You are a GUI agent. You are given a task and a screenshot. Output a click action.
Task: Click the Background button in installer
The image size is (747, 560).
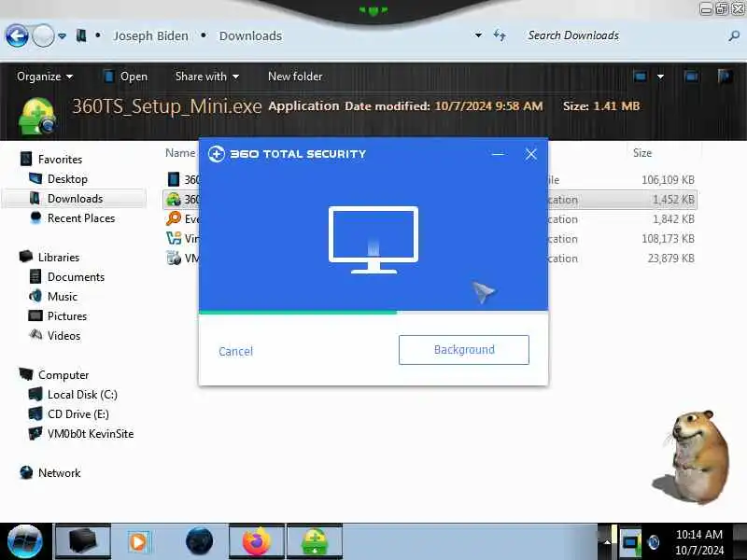coord(463,350)
